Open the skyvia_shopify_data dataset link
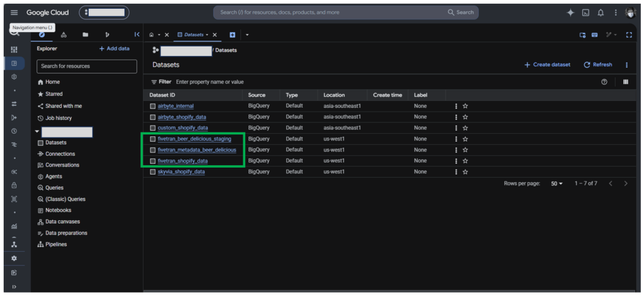 (x=181, y=172)
